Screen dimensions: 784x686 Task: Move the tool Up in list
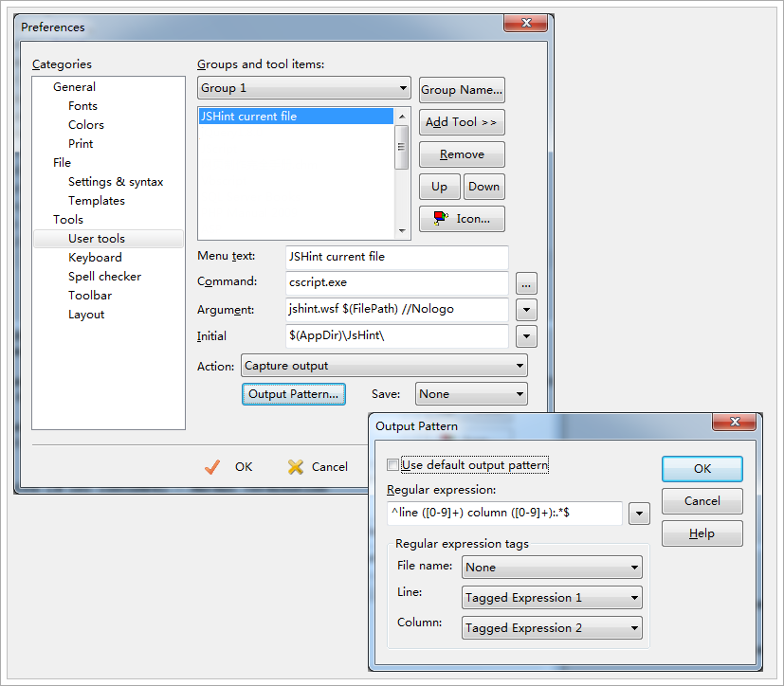(439, 187)
